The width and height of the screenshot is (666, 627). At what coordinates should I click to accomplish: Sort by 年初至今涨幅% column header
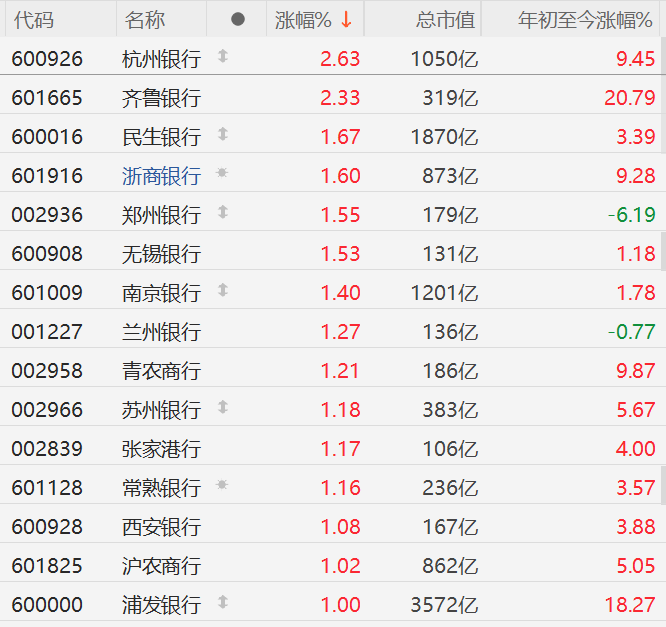[585, 20]
